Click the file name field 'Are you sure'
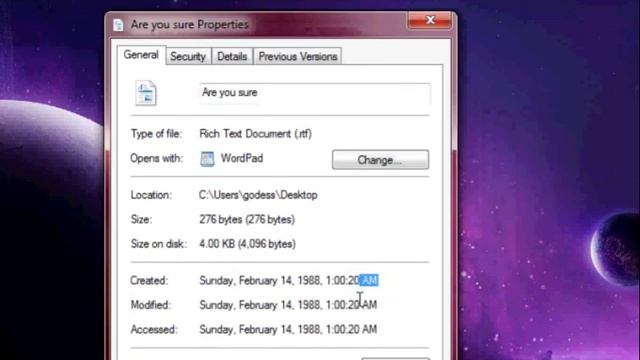640x360 pixels. (315, 93)
